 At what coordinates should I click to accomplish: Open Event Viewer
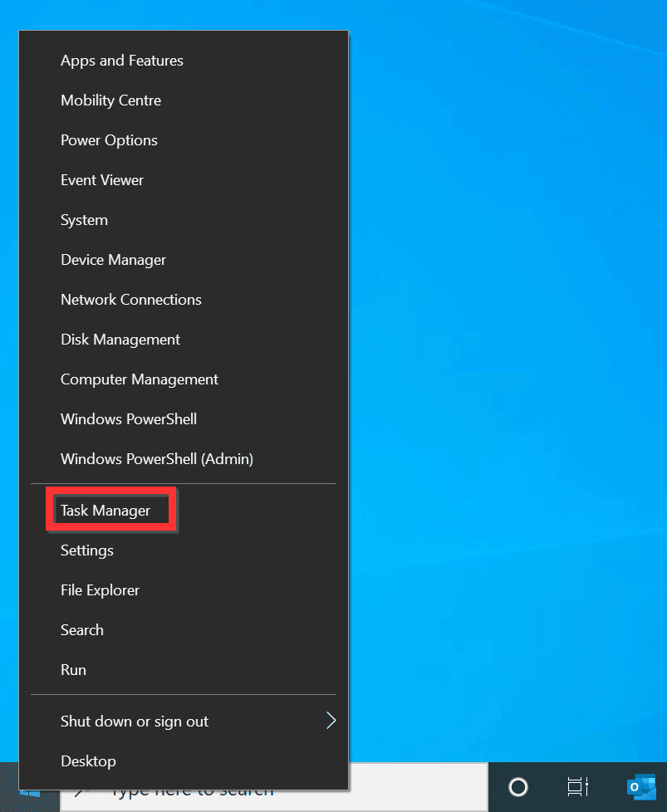tap(101, 180)
